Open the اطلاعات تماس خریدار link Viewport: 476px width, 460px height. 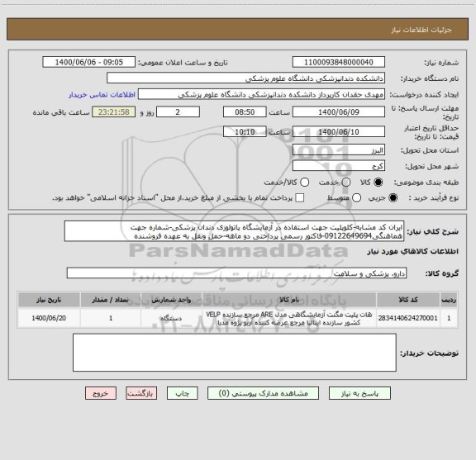pyautogui.click(x=102, y=95)
